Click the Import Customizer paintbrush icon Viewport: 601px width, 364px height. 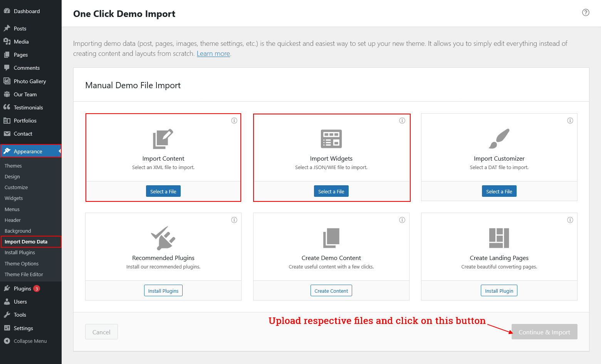499,139
